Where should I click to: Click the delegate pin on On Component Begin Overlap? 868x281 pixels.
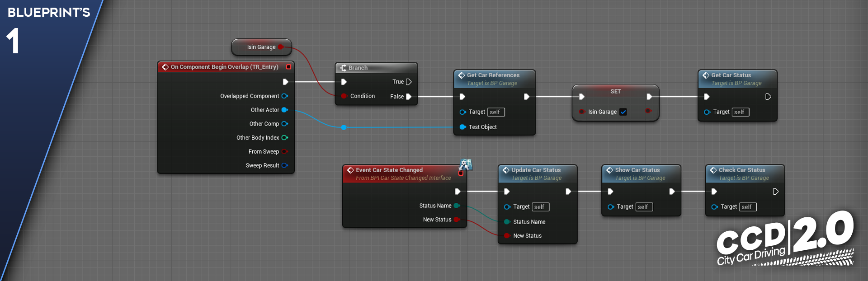point(288,67)
